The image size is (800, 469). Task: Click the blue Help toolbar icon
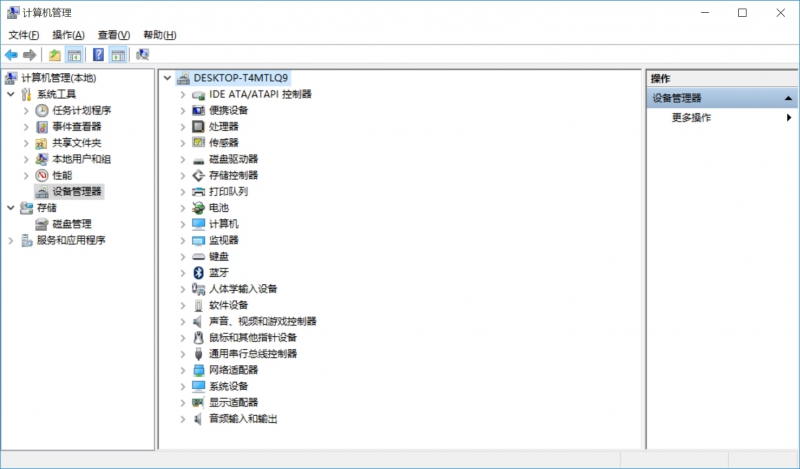coord(99,54)
